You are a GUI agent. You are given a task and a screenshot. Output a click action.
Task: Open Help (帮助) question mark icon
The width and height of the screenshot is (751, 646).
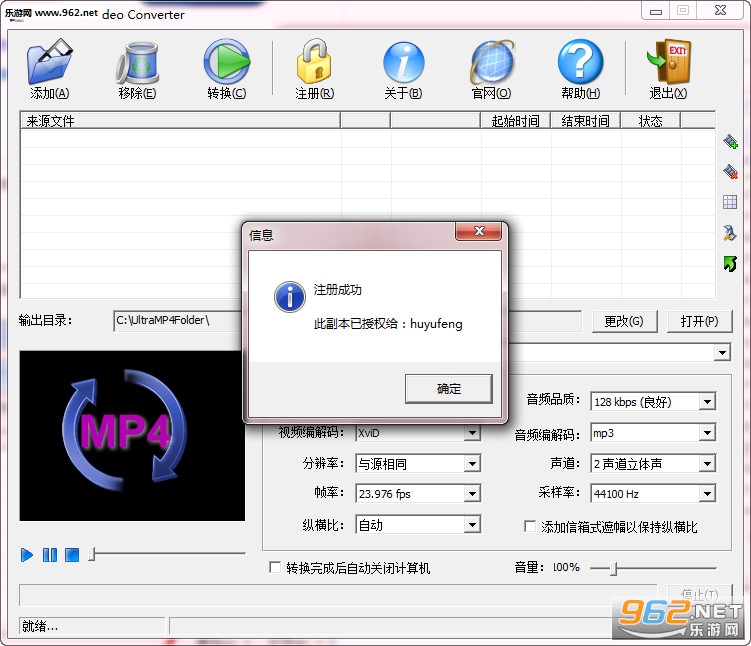(580, 62)
